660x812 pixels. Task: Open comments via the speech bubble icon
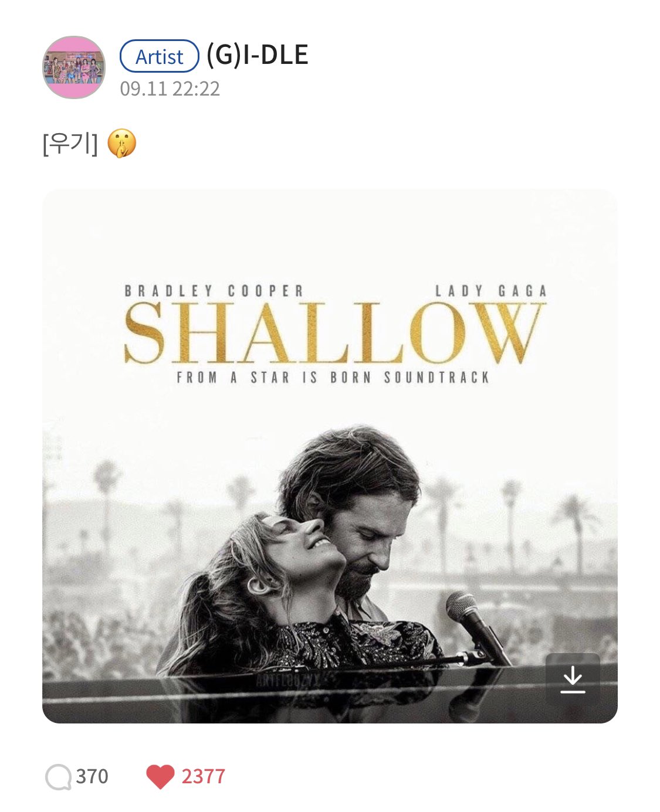(x=58, y=777)
